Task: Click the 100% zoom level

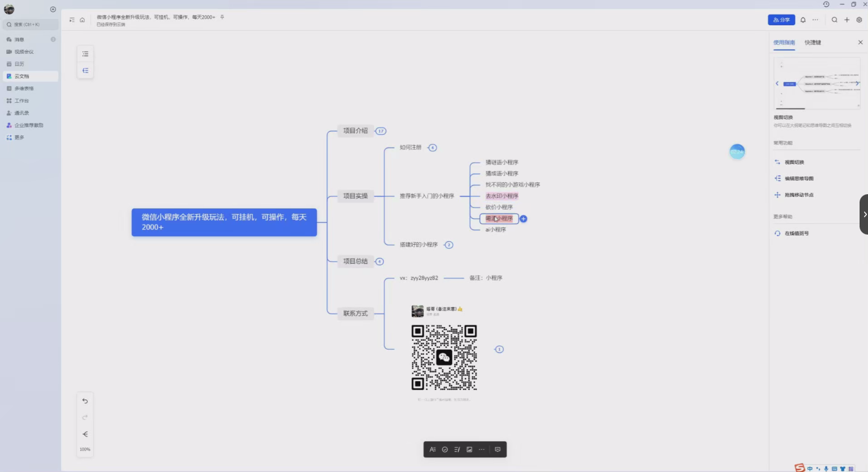Action: 85,450
